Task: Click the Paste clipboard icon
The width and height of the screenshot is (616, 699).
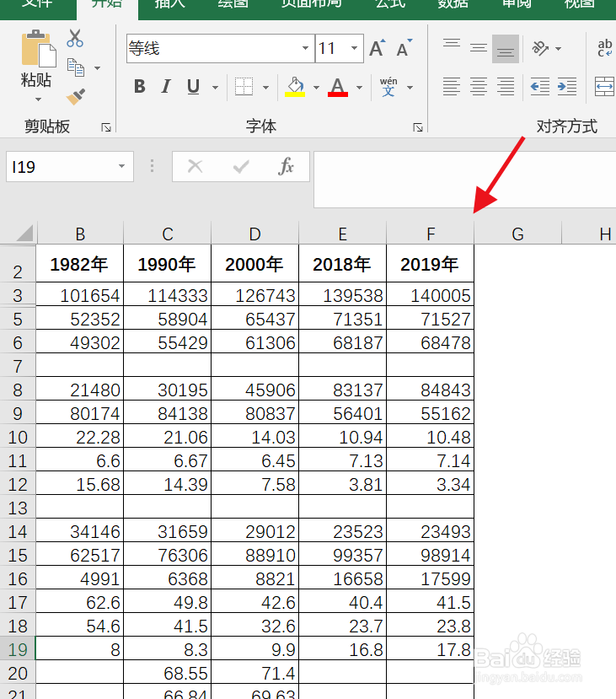Action: pyautogui.click(x=38, y=48)
